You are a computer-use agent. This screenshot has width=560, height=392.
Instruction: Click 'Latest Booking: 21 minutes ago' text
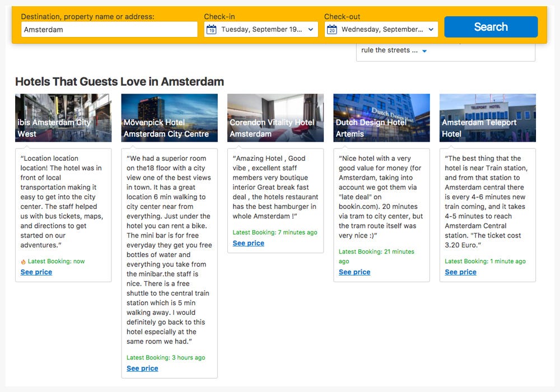(376, 256)
